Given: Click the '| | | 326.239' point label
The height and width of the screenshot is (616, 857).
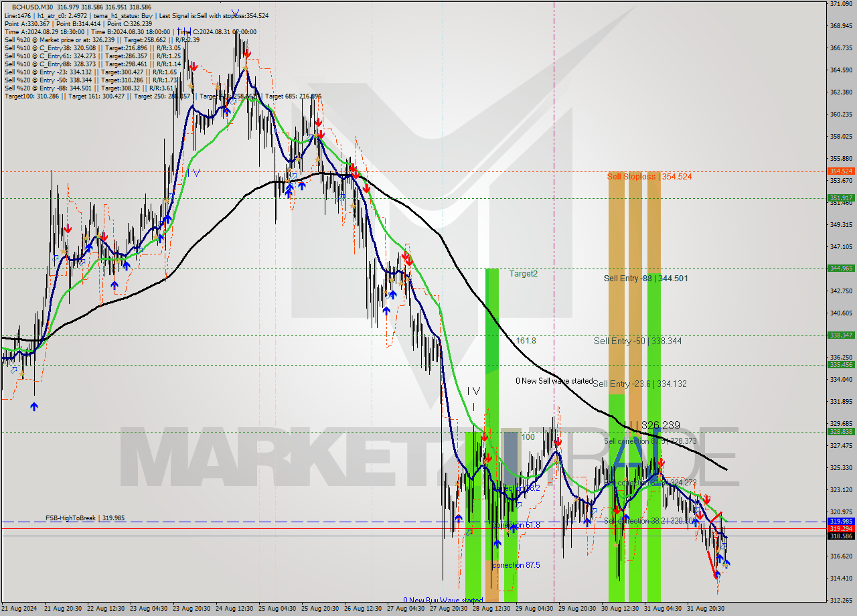Looking at the screenshot, I should pos(652,425).
